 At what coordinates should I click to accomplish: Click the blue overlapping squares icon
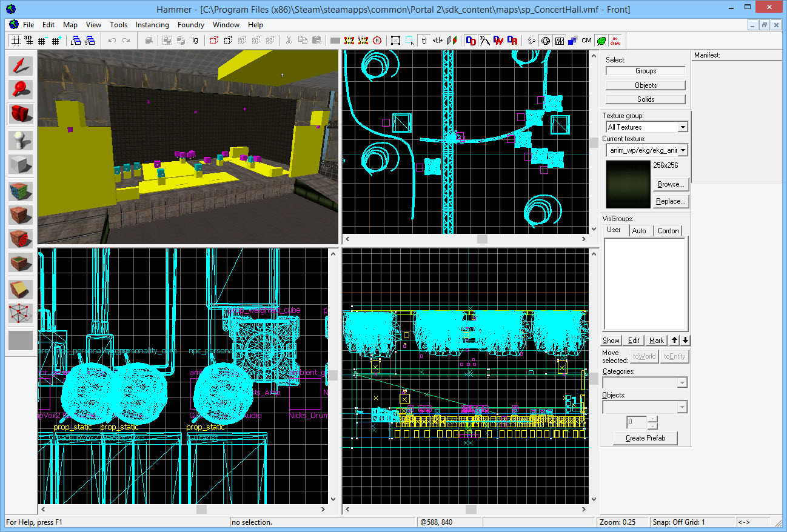(572, 41)
